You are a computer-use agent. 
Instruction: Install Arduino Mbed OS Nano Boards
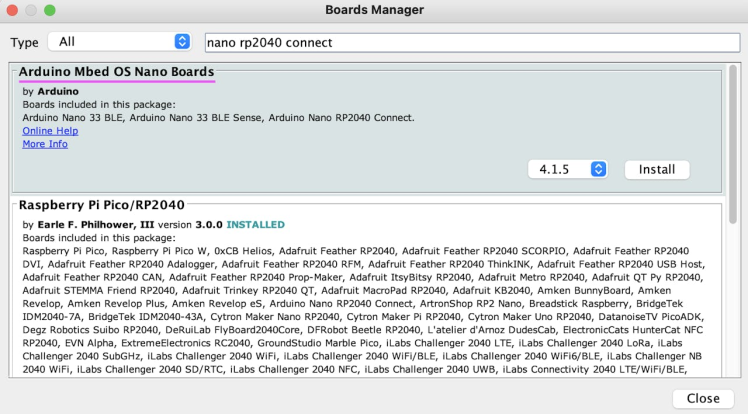click(657, 169)
